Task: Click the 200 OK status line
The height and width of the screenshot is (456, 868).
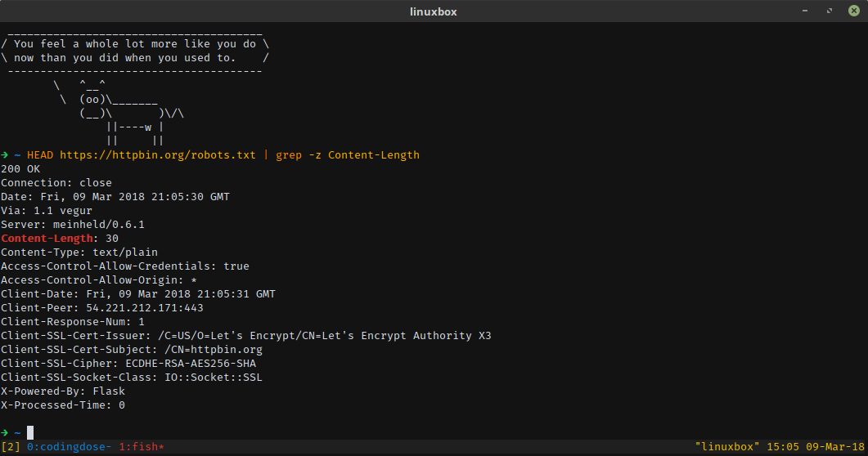Action: (20, 168)
